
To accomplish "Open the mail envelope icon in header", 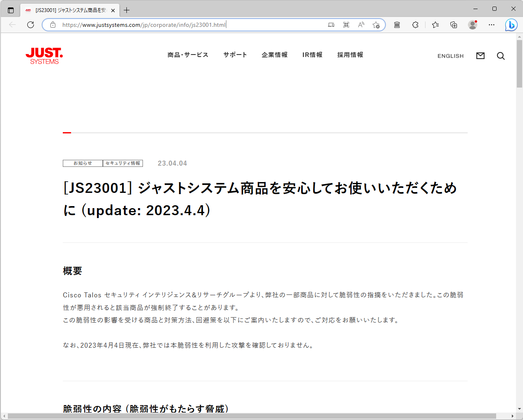I will pyautogui.click(x=480, y=56).
